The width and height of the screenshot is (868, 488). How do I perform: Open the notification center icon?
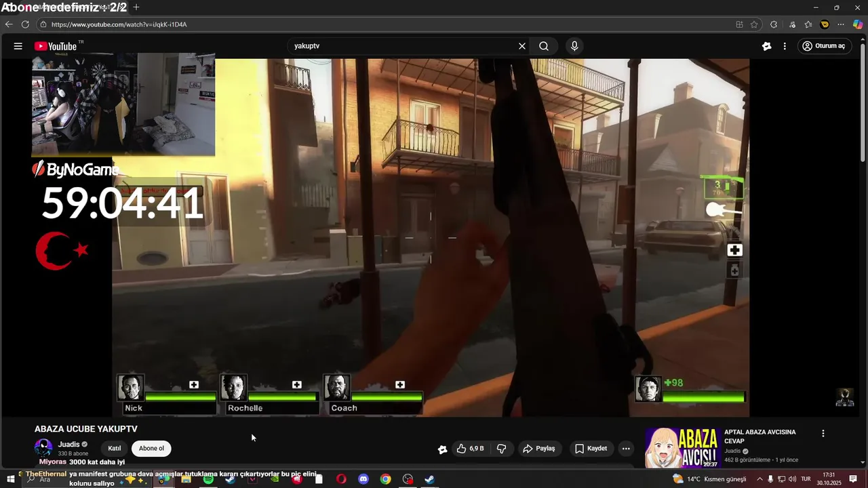[x=853, y=479]
